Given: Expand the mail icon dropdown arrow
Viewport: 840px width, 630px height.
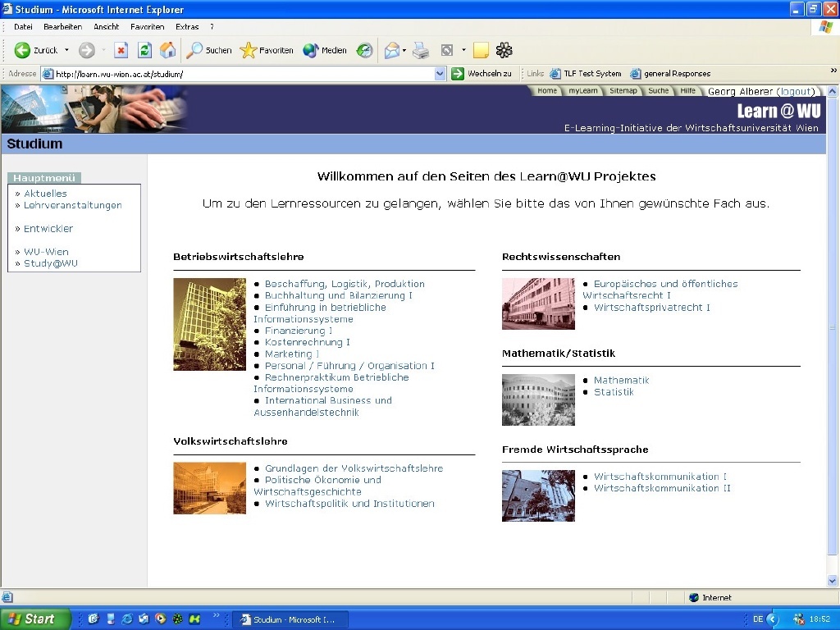Looking at the screenshot, I should pyautogui.click(x=404, y=50).
